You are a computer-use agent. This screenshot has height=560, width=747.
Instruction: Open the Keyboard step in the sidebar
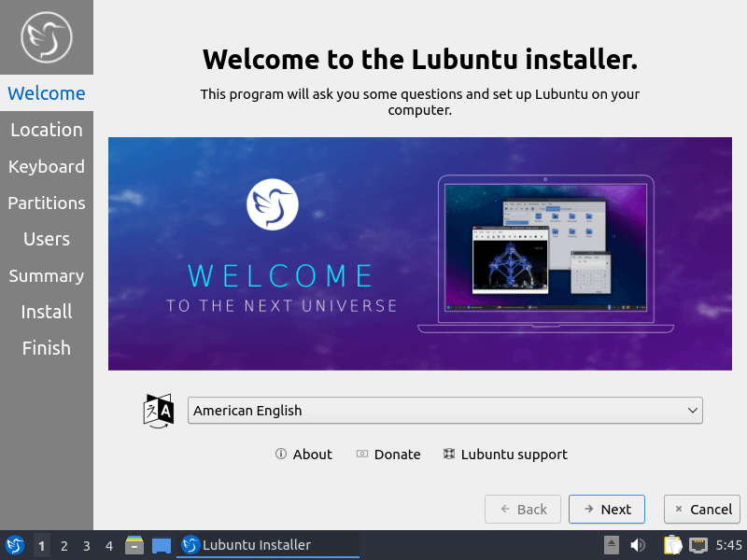tap(46, 166)
